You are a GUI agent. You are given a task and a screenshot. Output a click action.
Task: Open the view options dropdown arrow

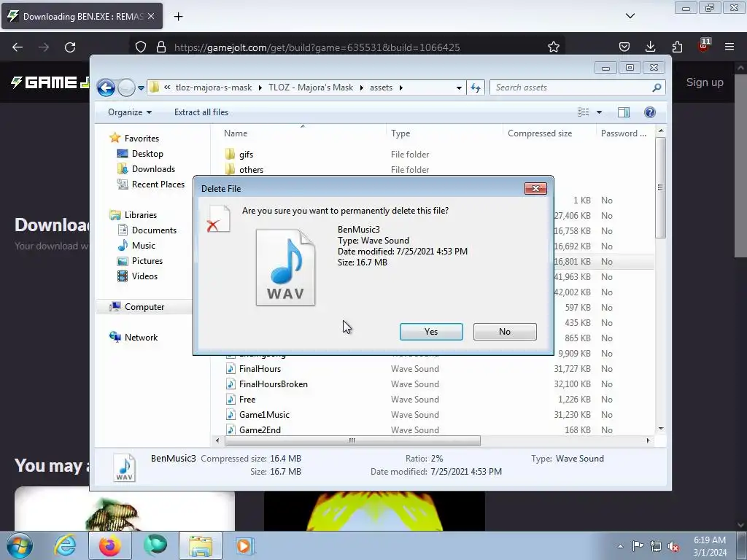(600, 112)
